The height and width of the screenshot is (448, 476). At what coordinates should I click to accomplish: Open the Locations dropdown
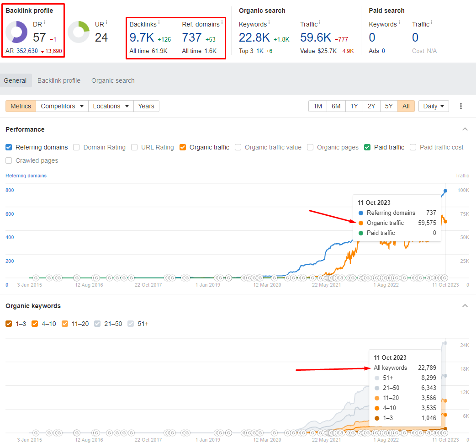pos(111,106)
